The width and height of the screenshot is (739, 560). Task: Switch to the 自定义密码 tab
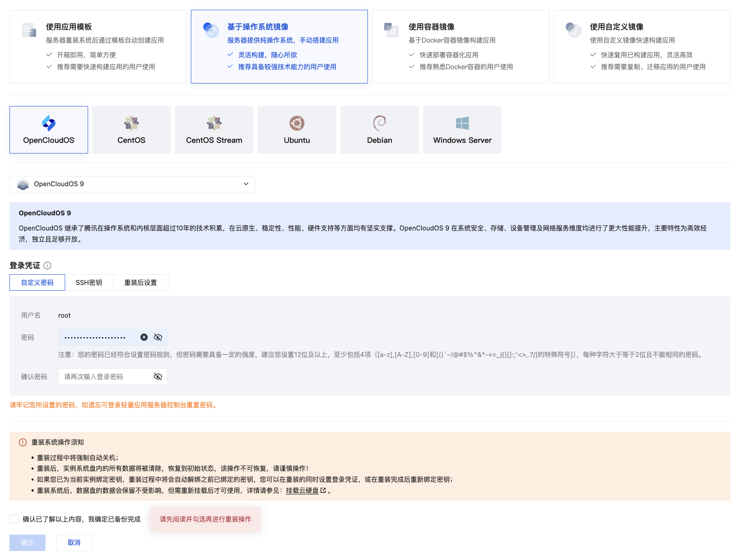(37, 282)
